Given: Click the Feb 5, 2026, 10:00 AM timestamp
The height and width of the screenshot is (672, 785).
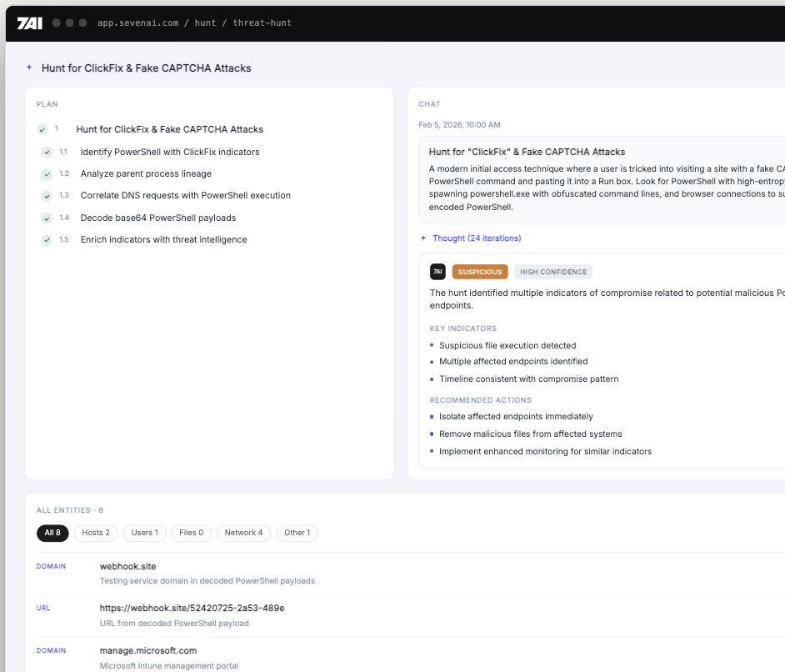Looking at the screenshot, I should 460,125.
